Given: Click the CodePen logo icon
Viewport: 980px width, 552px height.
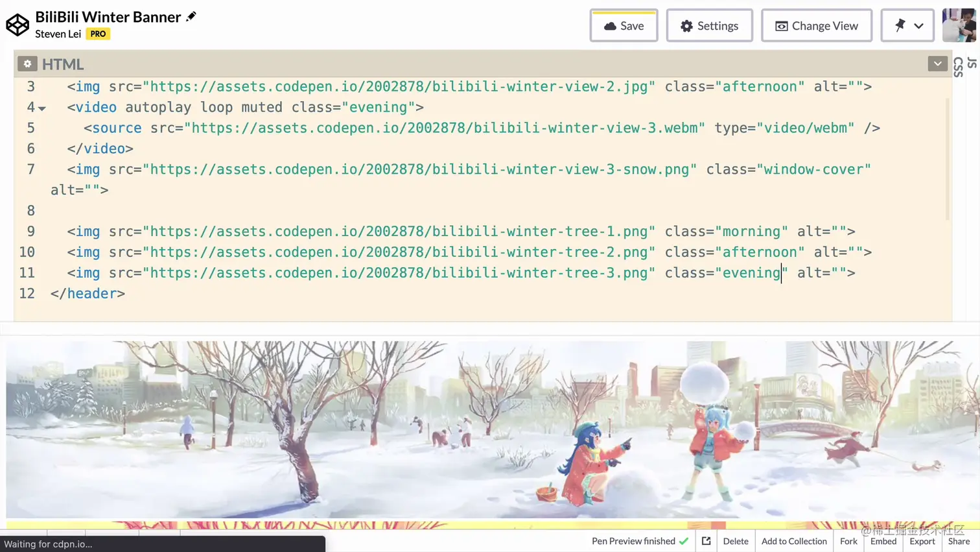Looking at the screenshot, I should tap(17, 25).
